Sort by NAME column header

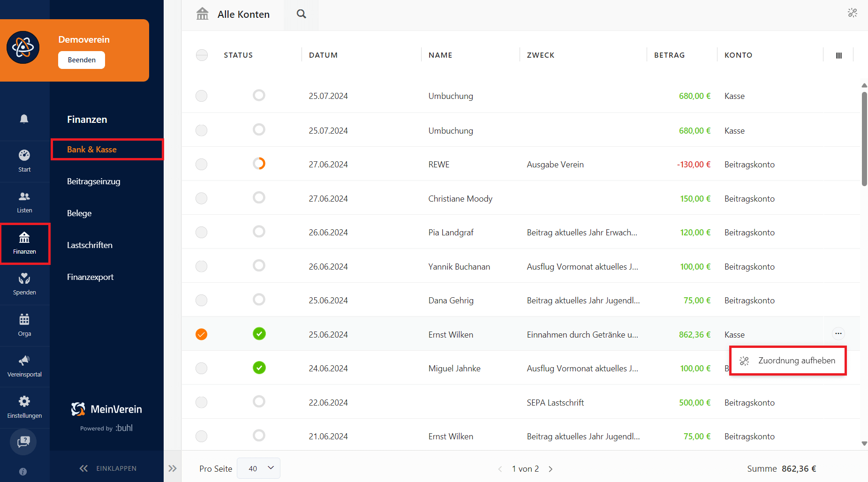440,55
